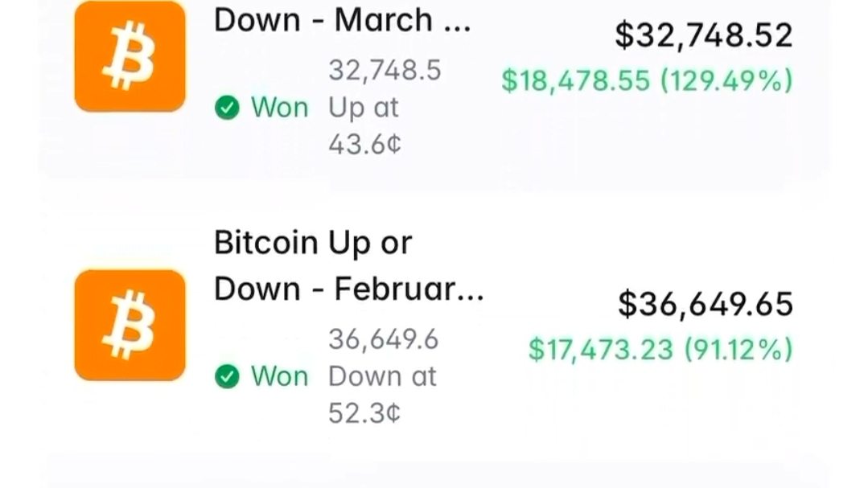
Task: Click green Won checkmark in March entry
Action: click(227, 108)
